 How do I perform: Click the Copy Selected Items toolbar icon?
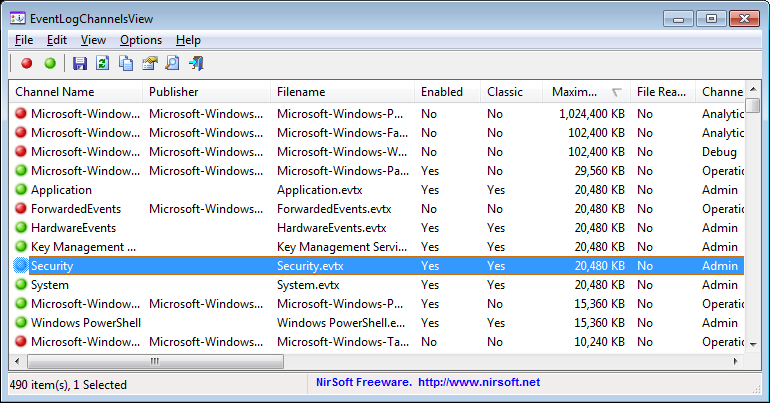click(126, 64)
